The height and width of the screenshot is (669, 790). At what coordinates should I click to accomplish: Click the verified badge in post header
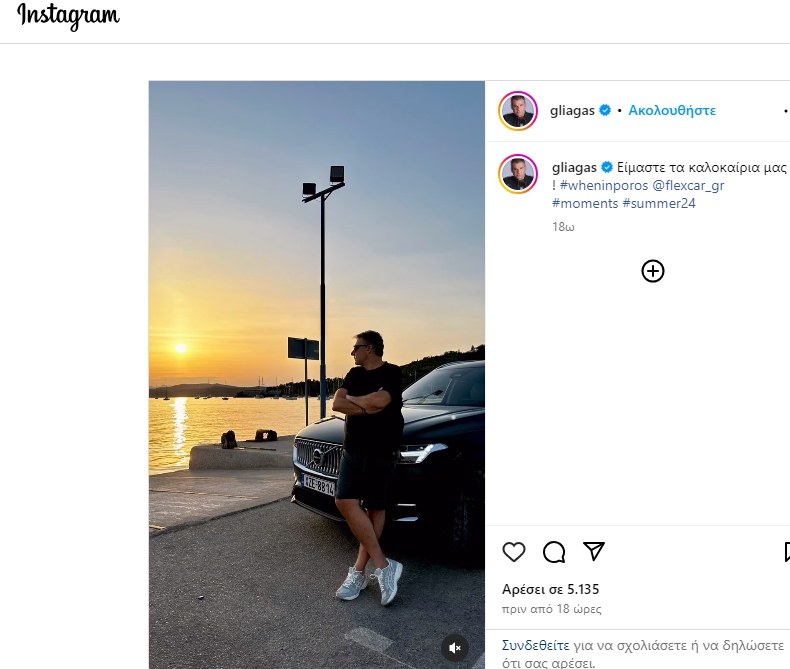[x=605, y=111]
